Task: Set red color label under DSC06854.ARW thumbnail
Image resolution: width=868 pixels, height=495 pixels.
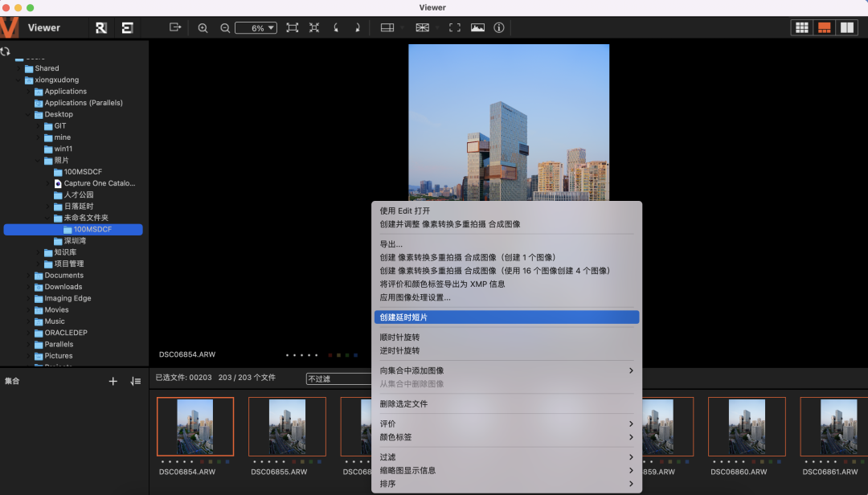Action: point(202,462)
